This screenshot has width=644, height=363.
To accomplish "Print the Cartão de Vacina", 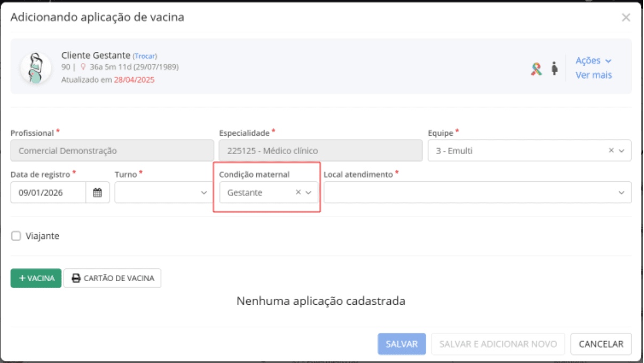I will pyautogui.click(x=113, y=278).
